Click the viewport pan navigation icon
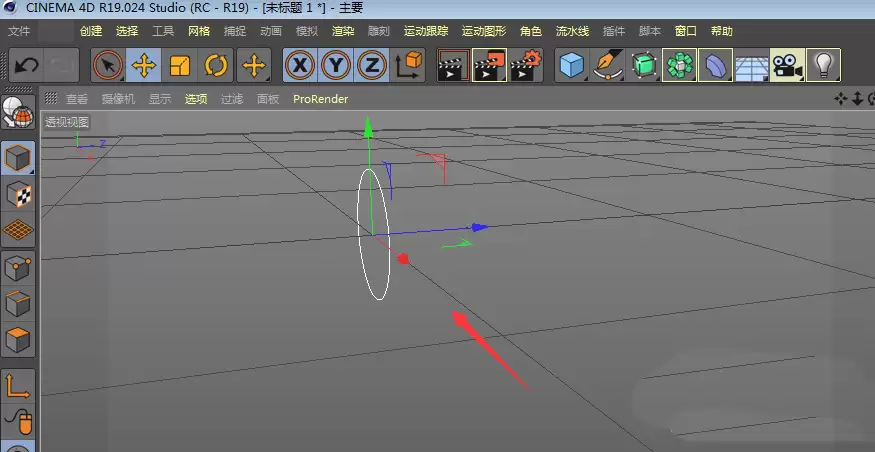Image resolution: width=875 pixels, height=452 pixels. 840,99
